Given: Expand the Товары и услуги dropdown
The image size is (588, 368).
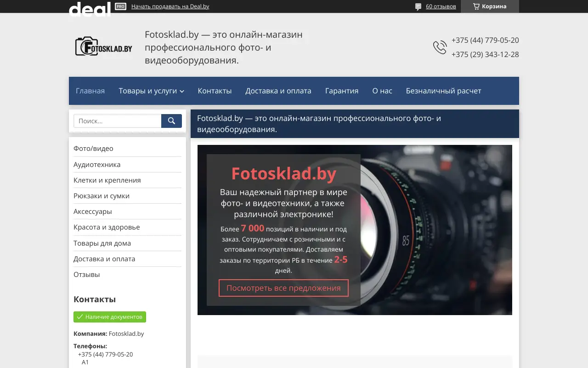Looking at the screenshot, I should pos(151,91).
